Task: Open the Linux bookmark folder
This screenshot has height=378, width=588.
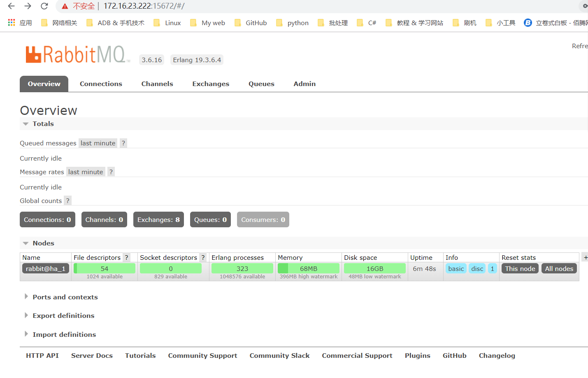Action: pyautogui.click(x=167, y=23)
